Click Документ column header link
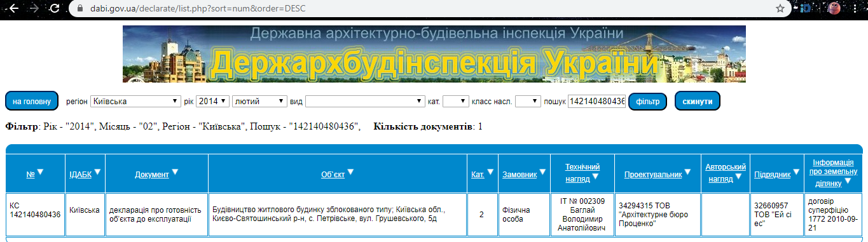Image resolution: width=868 pixels, height=242 pixels. pyautogui.click(x=152, y=174)
